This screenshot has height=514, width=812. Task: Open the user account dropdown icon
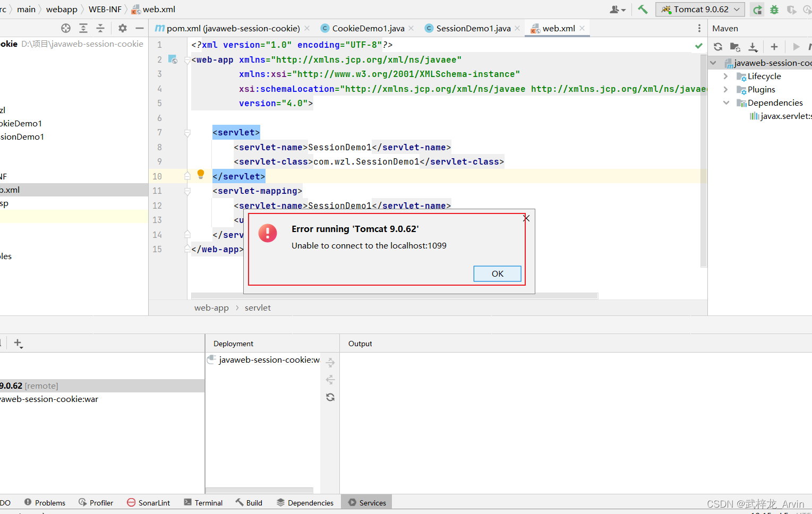click(618, 10)
